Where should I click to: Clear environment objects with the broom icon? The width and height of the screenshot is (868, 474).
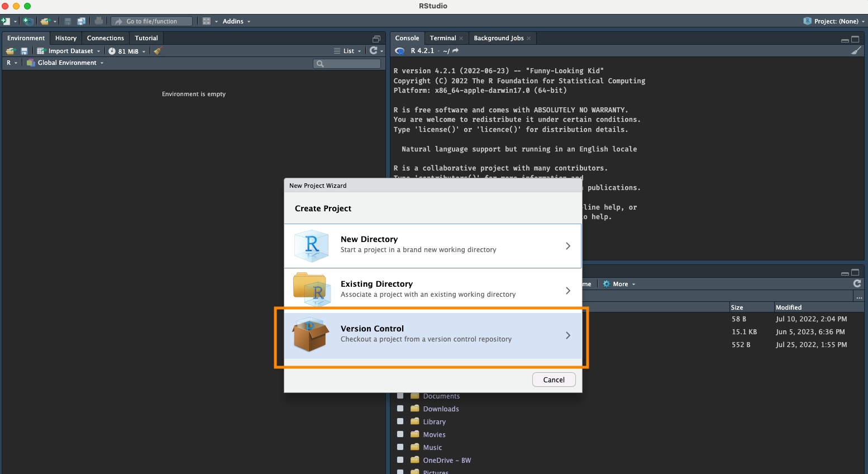pos(158,51)
